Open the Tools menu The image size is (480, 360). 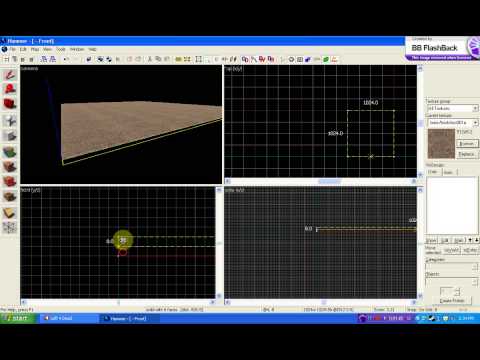[x=61, y=49]
